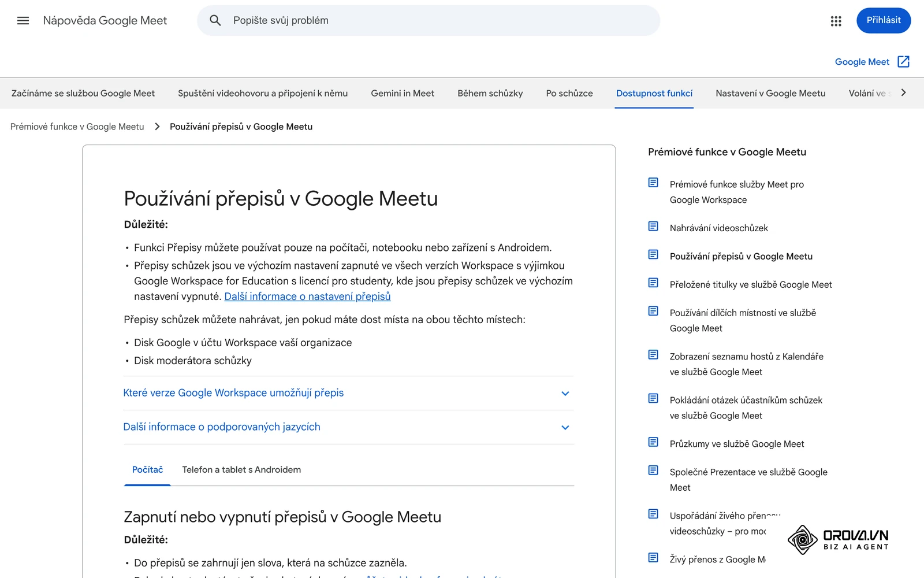Viewport: 924px width, 578px height.
Task: Open Začínáme se službou Google Meet tab
Action: 83,94
